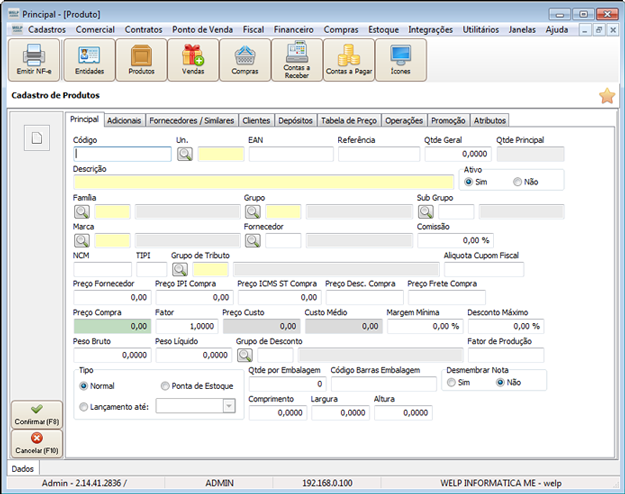
Task: Open the Comercial menu
Action: (95, 30)
